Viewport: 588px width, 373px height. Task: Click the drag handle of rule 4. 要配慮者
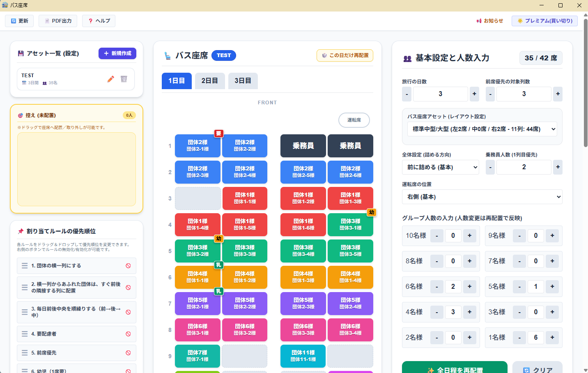(x=25, y=334)
